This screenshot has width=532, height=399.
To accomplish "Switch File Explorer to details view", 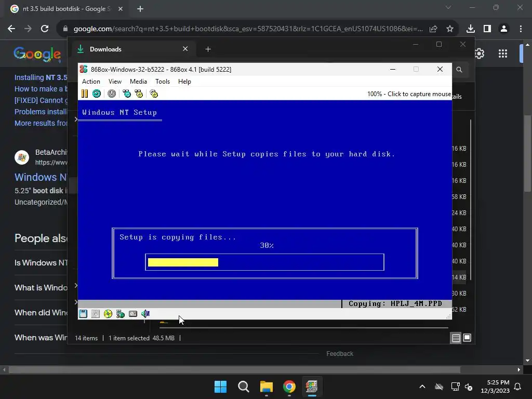I will [x=456, y=338].
